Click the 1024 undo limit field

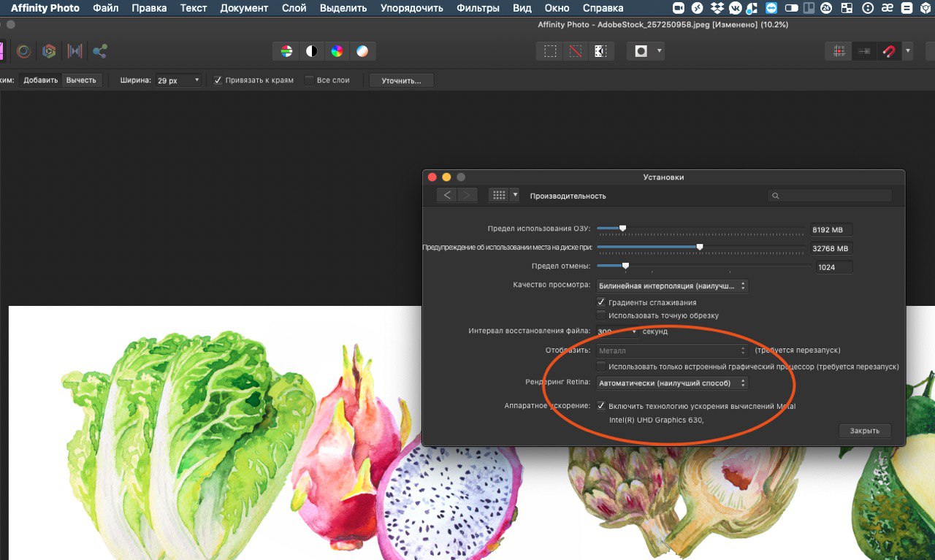pyautogui.click(x=834, y=267)
